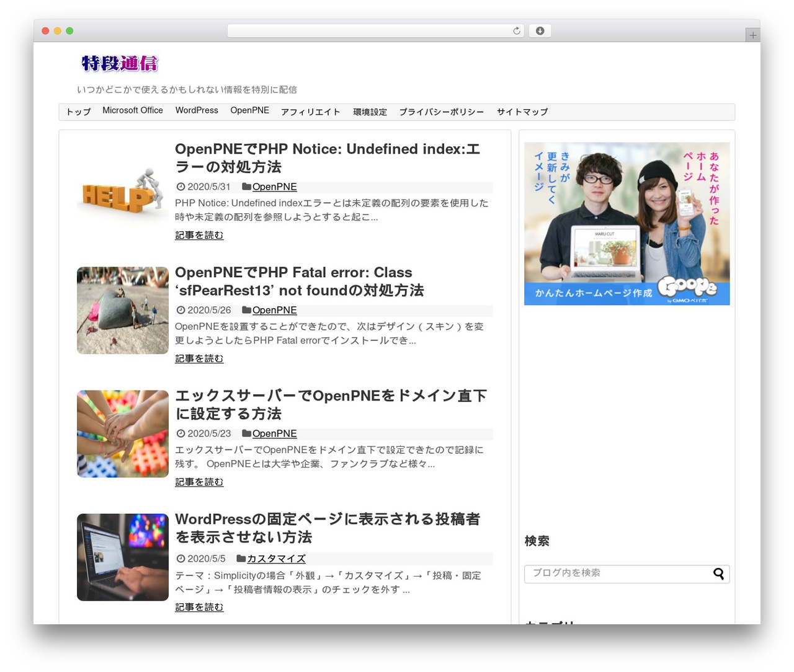Viewport: 794px width, 672px height.
Task: Click the site tagline いつかどこかで使えるかもしれない
Action: pyautogui.click(x=187, y=90)
